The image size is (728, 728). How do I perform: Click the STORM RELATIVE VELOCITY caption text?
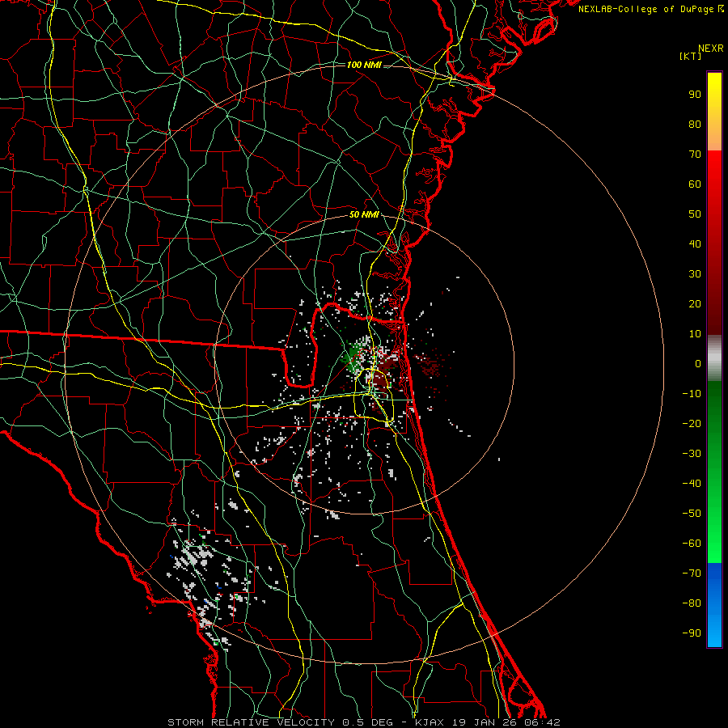click(x=251, y=722)
